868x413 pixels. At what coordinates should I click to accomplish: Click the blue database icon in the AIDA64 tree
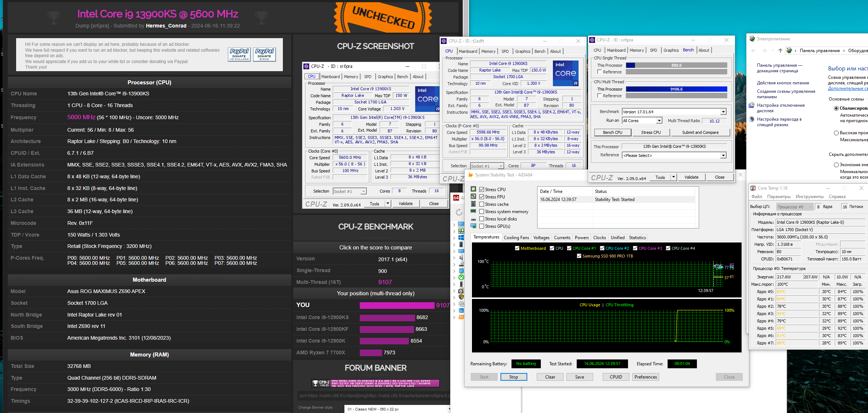coord(461,310)
